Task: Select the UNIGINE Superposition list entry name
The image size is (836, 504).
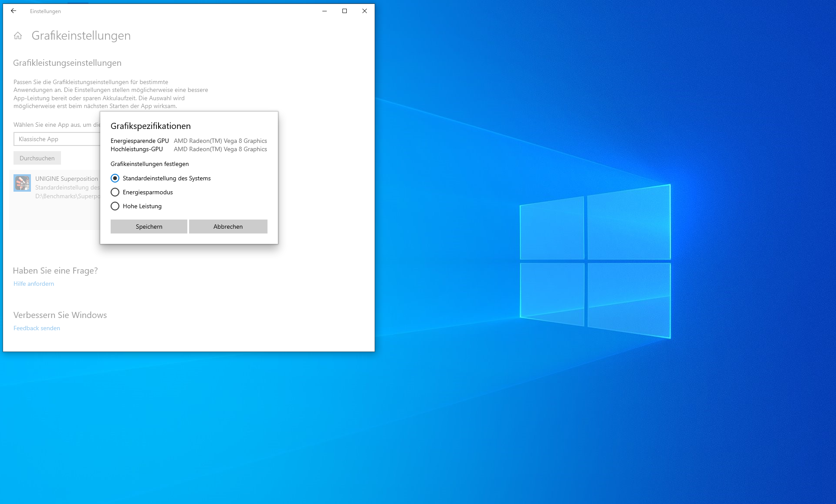Action: [x=67, y=179]
